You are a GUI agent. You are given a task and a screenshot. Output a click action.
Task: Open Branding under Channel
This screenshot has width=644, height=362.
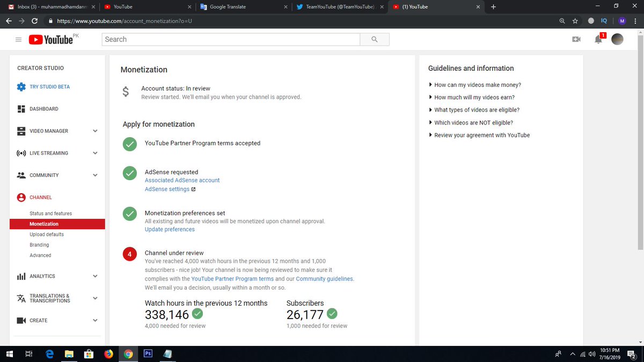(x=39, y=245)
